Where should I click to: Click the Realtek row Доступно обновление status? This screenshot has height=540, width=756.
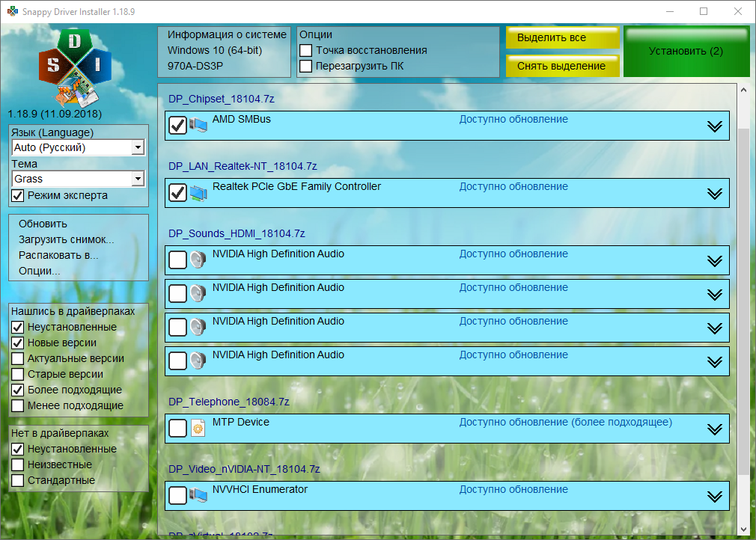point(513,186)
